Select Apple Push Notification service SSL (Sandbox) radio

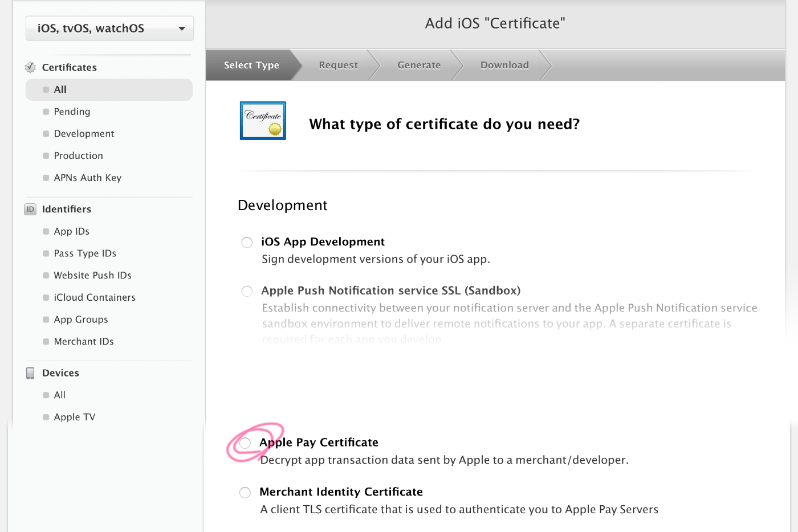tap(247, 291)
